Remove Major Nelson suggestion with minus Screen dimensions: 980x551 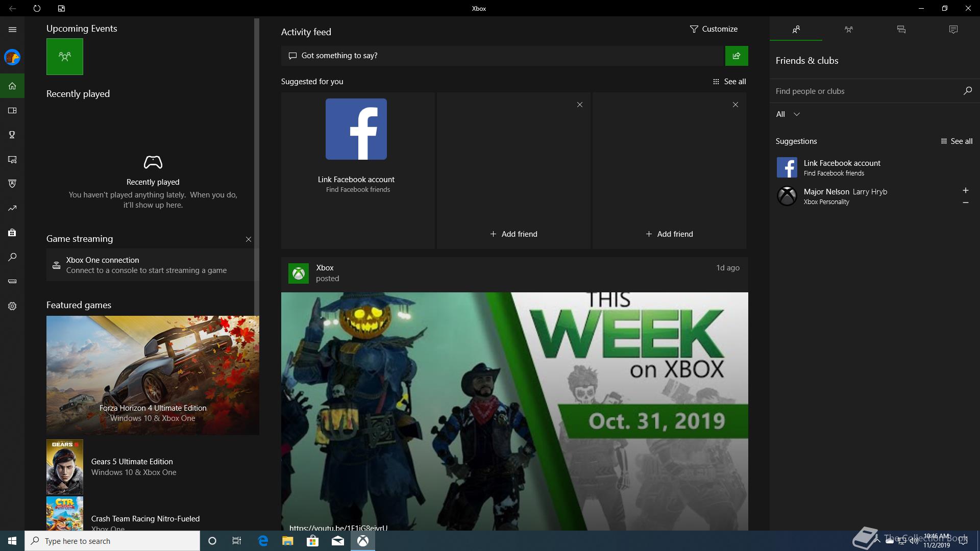tap(966, 203)
